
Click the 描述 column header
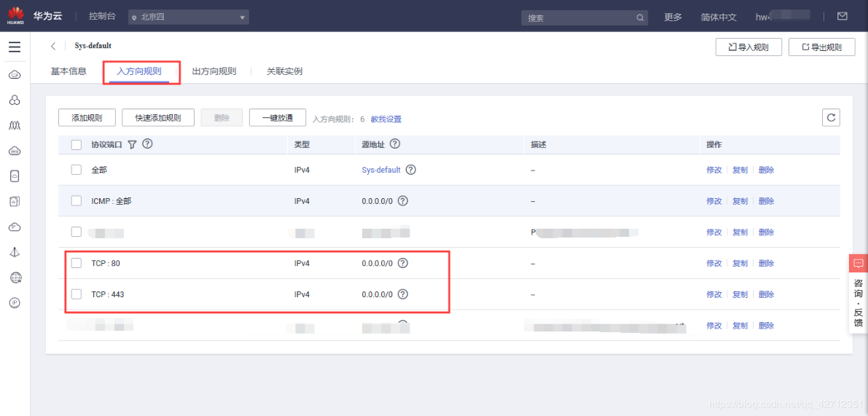click(x=538, y=145)
